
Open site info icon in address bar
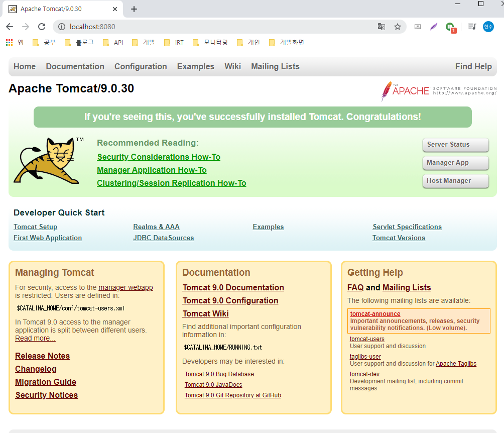tap(61, 27)
